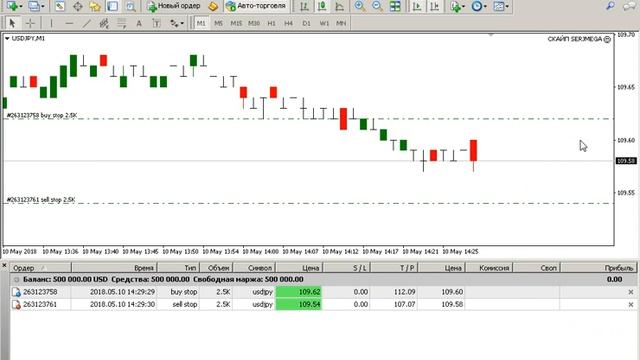Activate the M1 timeframe
640x360 pixels.
click(201, 23)
